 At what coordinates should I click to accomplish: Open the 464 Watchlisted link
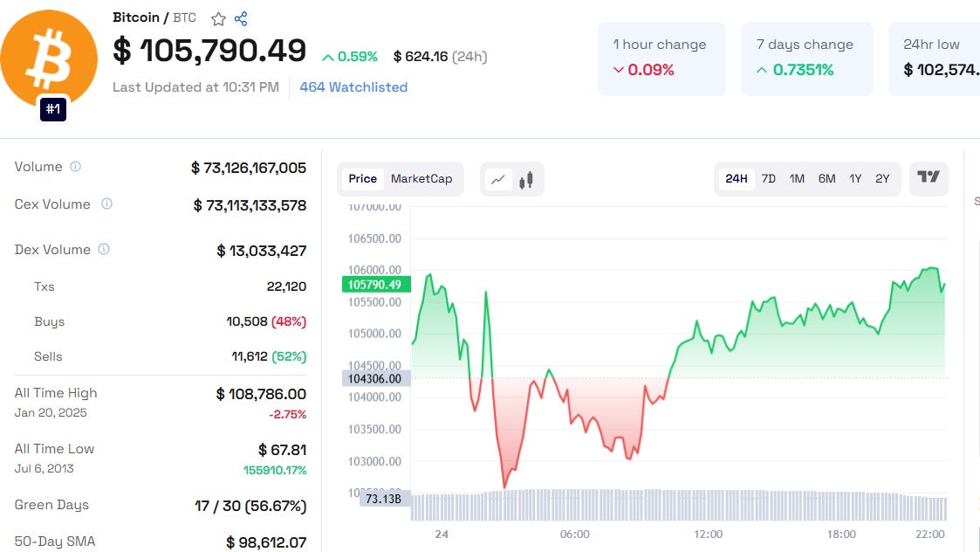353,87
